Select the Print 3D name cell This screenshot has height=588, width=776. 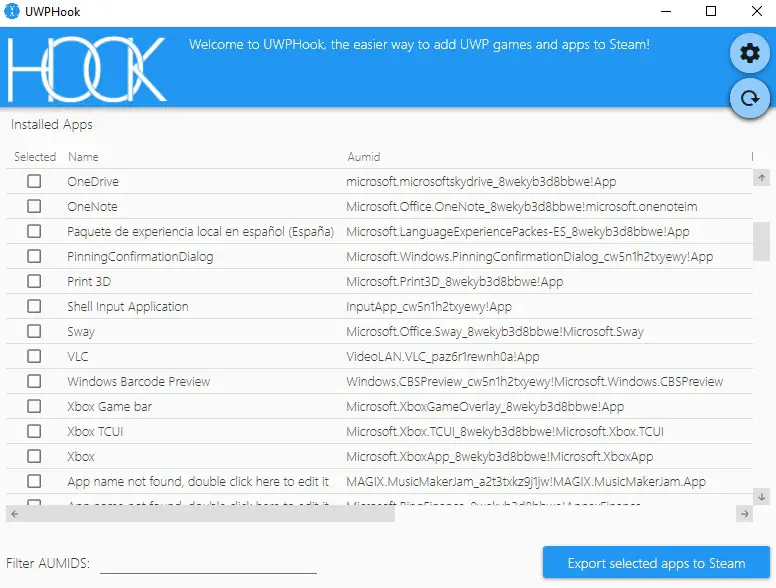coord(89,282)
